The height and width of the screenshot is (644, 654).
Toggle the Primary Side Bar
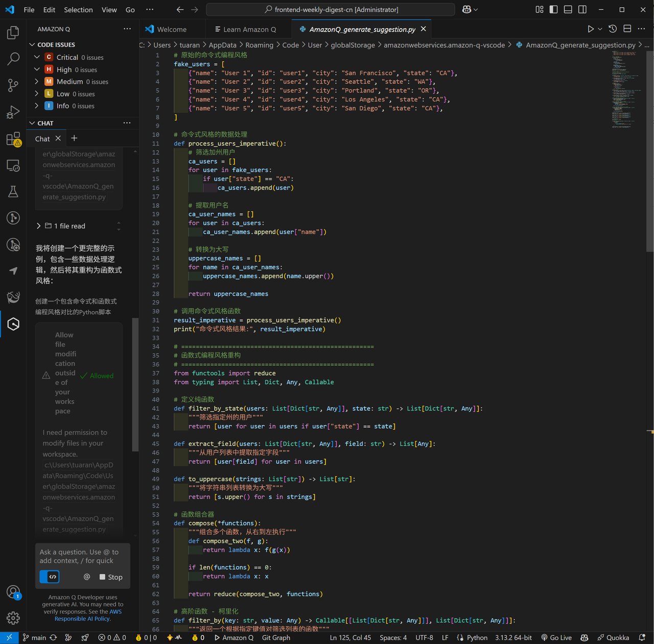point(554,9)
